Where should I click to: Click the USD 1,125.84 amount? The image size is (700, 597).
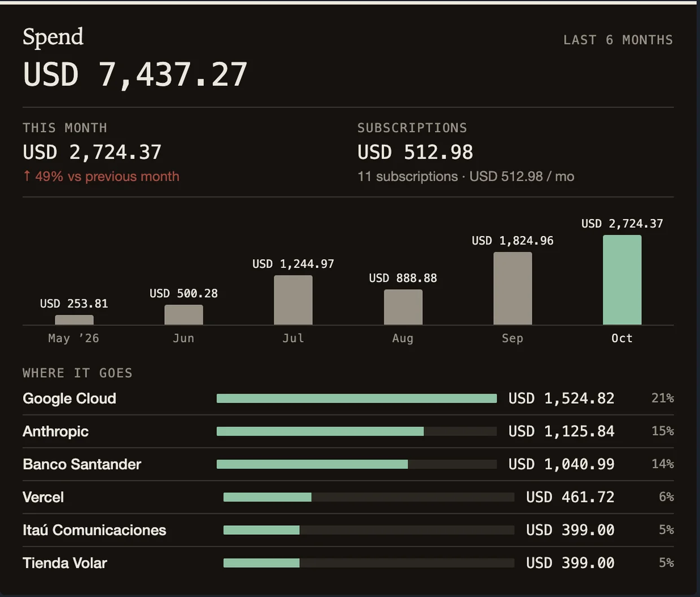point(561,432)
